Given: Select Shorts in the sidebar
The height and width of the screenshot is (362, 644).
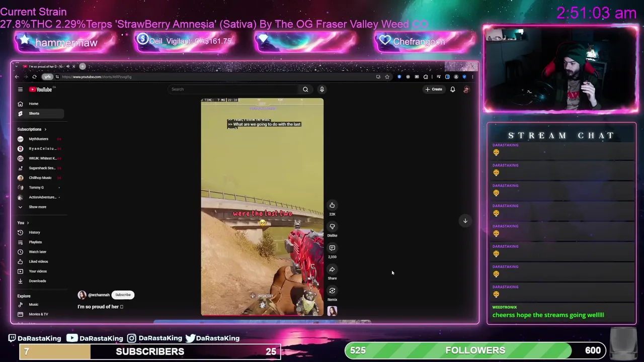Looking at the screenshot, I should pos(39,114).
